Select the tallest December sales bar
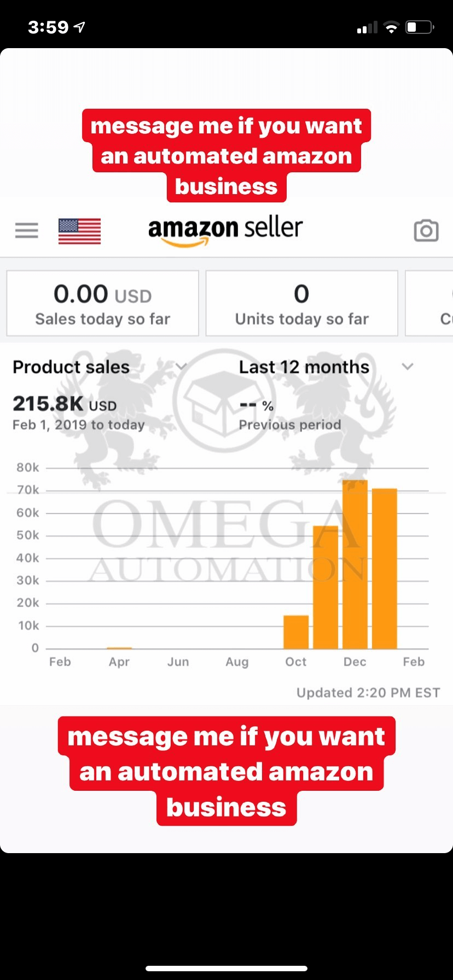Viewport: 453px width, 980px height. (x=355, y=564)
